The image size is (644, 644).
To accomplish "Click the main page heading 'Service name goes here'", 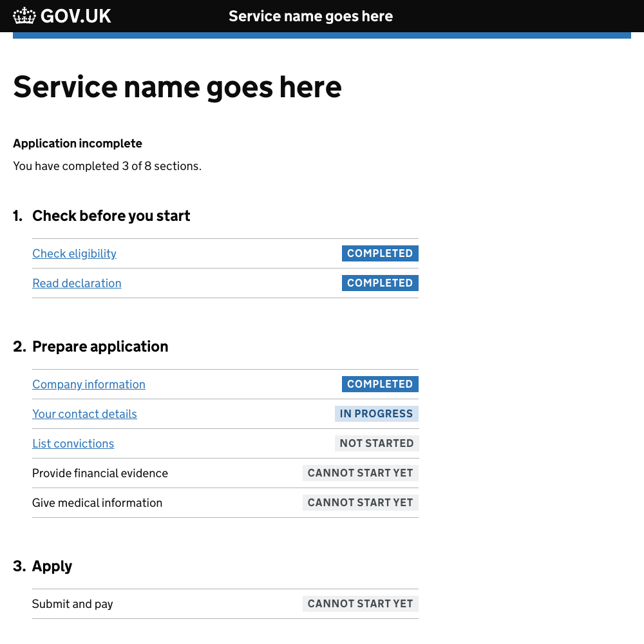I will tap(177, 86).
